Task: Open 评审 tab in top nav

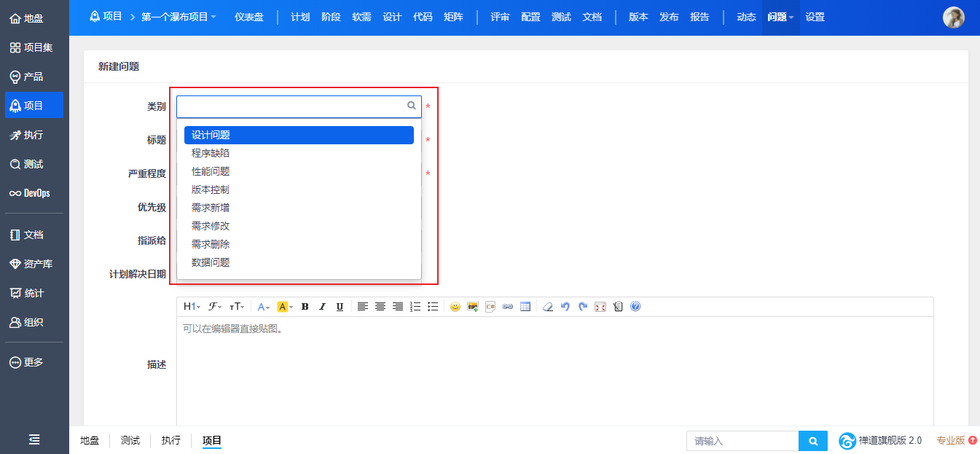Action: [500, 17]
